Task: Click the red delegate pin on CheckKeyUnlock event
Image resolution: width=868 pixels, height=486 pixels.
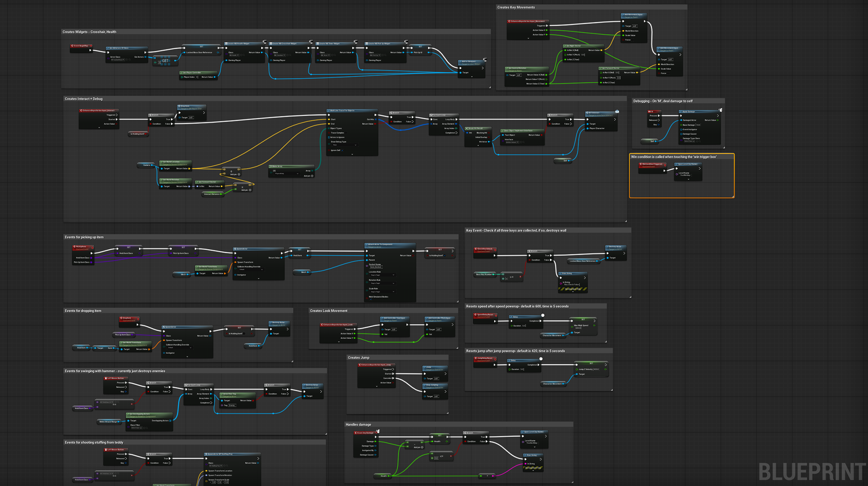Action: [495, 249]
